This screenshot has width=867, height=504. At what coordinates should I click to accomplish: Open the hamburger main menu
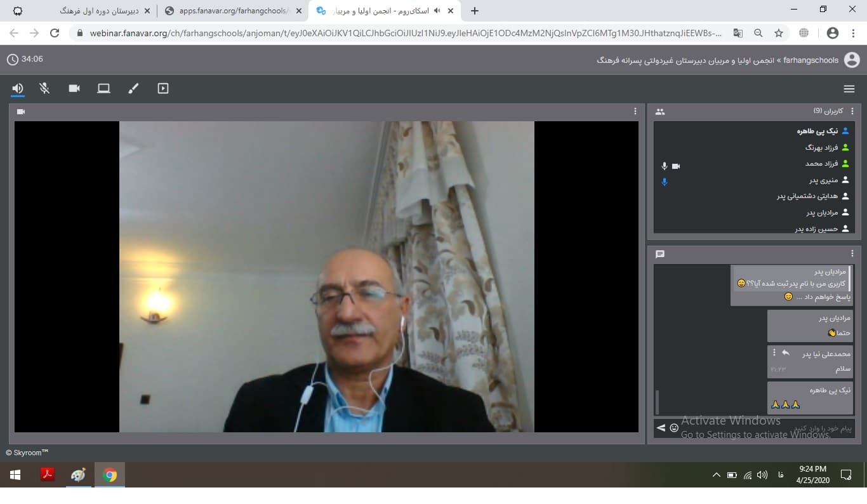coord(849,89)
